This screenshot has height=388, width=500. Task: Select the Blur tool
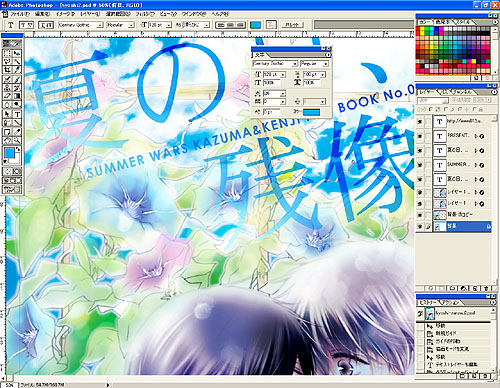(7, 105)
